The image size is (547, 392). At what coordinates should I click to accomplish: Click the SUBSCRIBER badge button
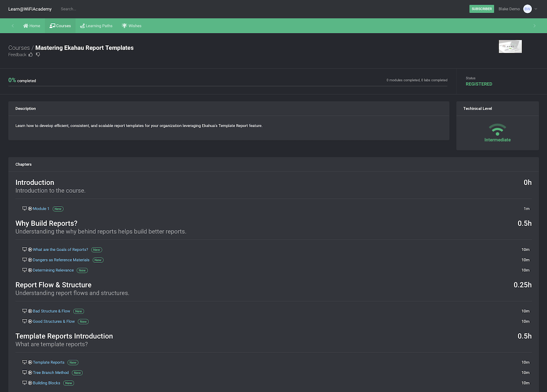[481, 9]
